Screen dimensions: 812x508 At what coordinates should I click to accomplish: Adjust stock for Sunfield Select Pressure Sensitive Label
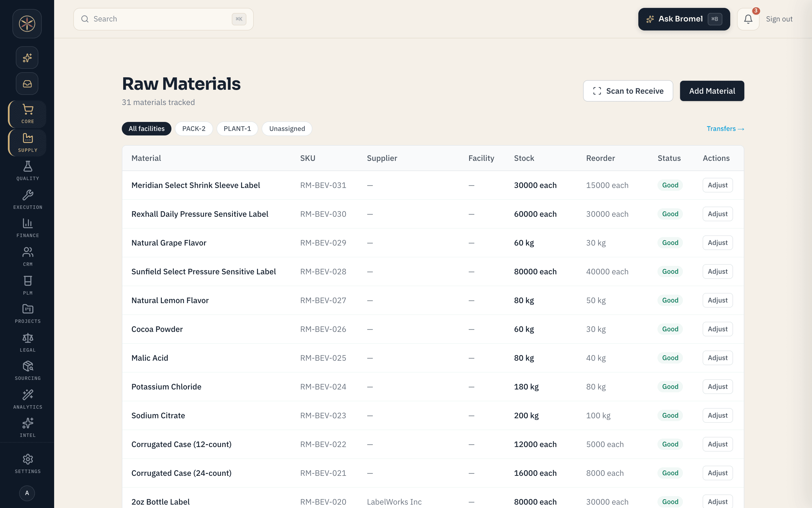[718, 271]
